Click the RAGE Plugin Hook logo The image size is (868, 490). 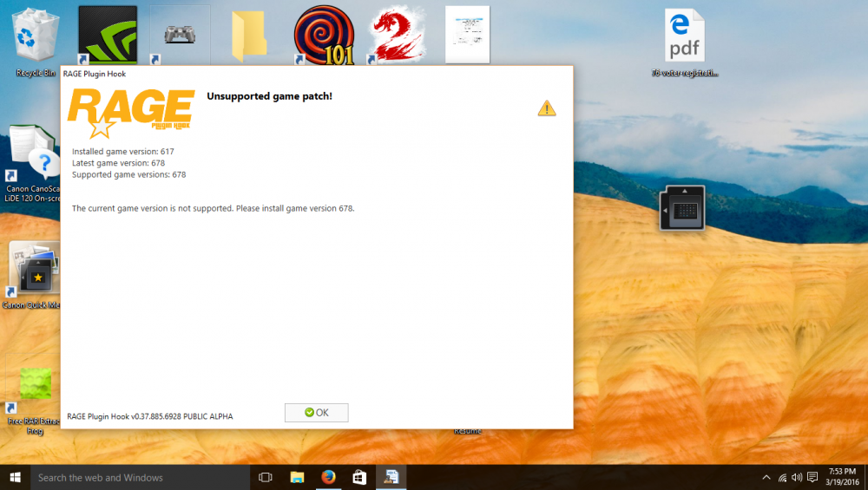[x=131, y=113]
